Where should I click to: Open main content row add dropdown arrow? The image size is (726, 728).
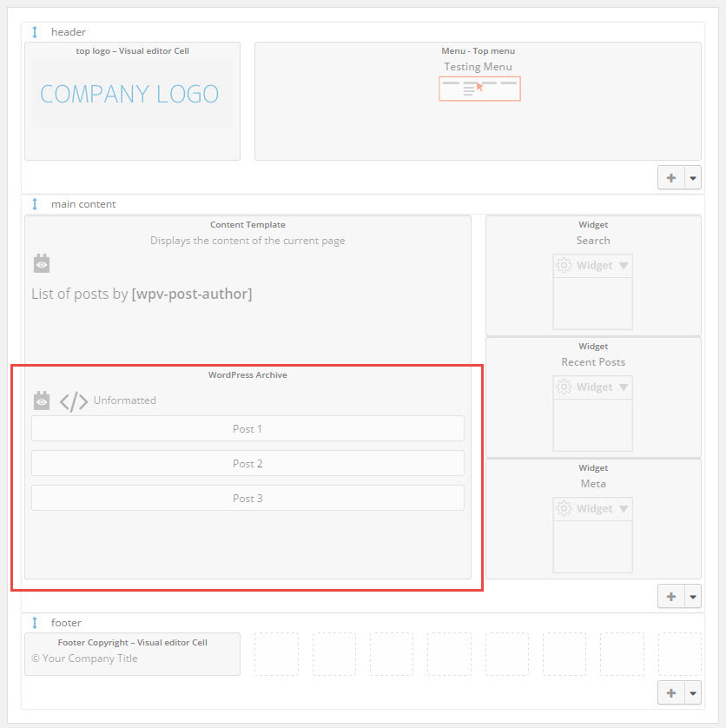(693, 597)
